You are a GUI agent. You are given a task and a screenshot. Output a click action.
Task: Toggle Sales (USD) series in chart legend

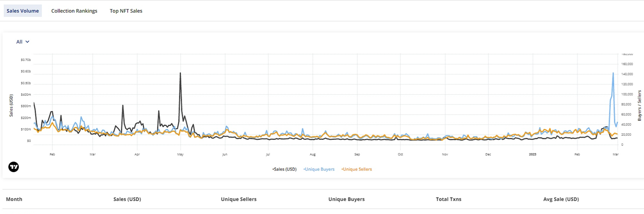pos(285,169)
